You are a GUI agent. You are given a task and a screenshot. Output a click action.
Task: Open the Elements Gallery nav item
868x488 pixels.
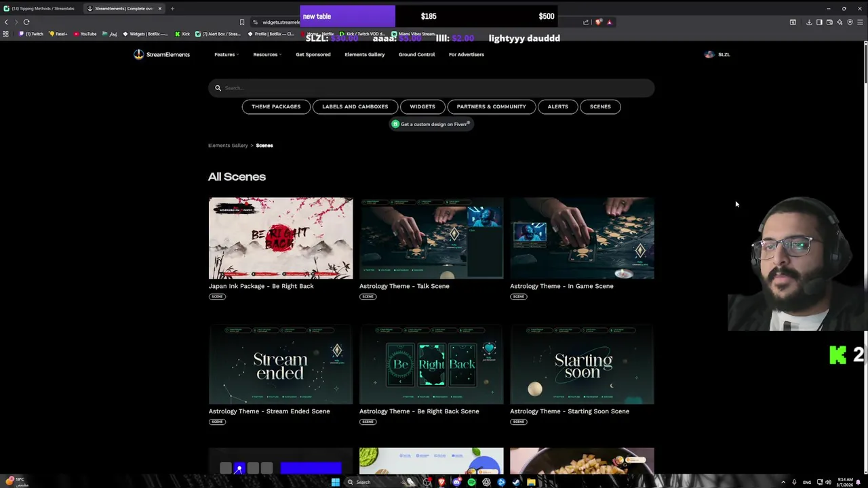(x=365, y=54)
